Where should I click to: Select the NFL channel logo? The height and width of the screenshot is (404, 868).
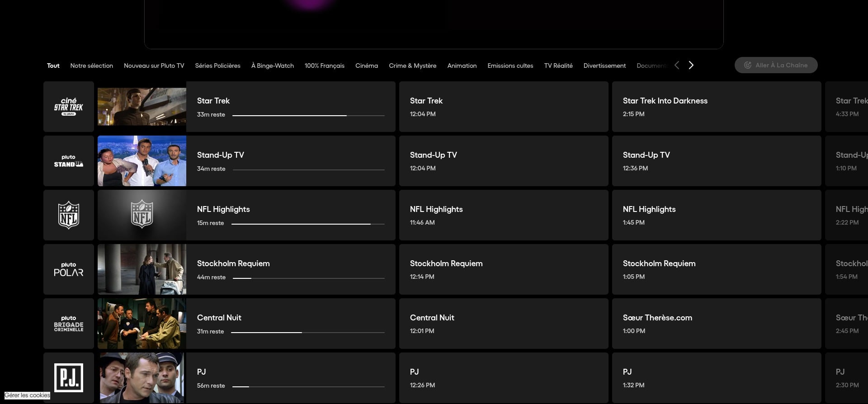point(69,215)
